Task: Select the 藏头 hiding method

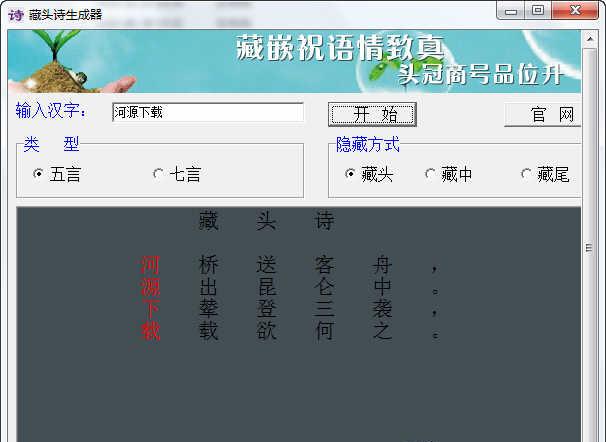Action: click(x=351, y=174)
